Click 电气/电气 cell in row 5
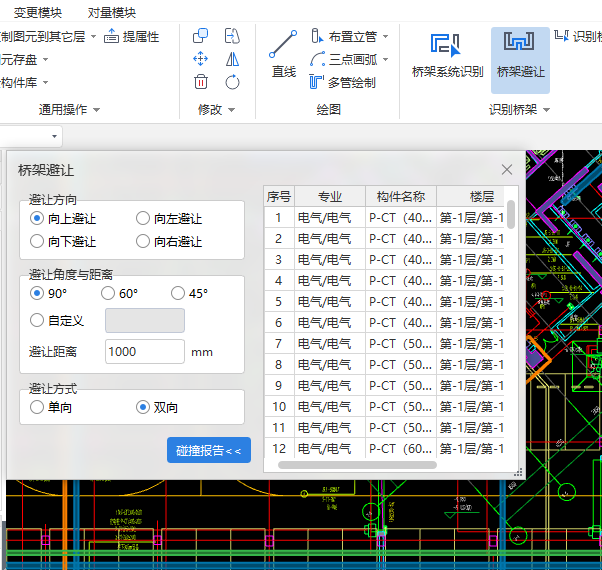Image resolution: width=602 pixels, height=570 pixels. pos(330,302)
